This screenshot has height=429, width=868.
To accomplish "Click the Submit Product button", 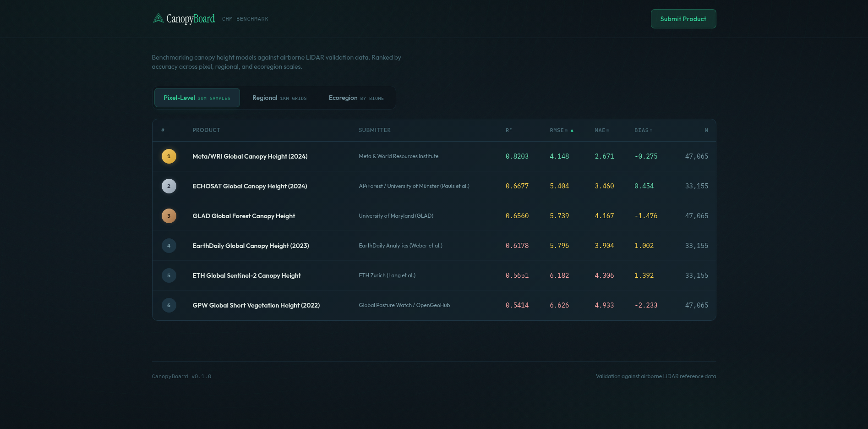I will (x=683, y=19).
